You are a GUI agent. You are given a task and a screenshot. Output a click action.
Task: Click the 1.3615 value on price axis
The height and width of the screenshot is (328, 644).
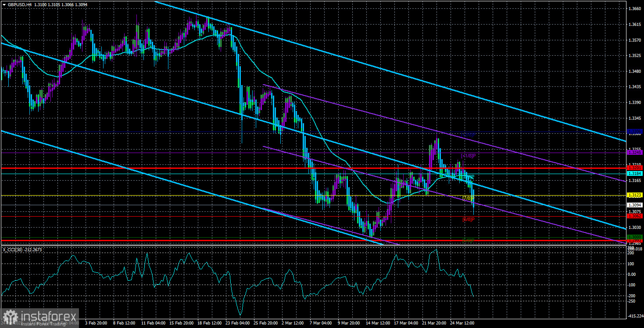tap(635, 25)
